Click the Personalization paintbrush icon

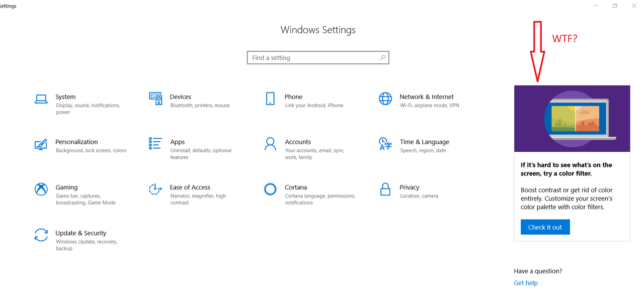[x=41, y=144]
